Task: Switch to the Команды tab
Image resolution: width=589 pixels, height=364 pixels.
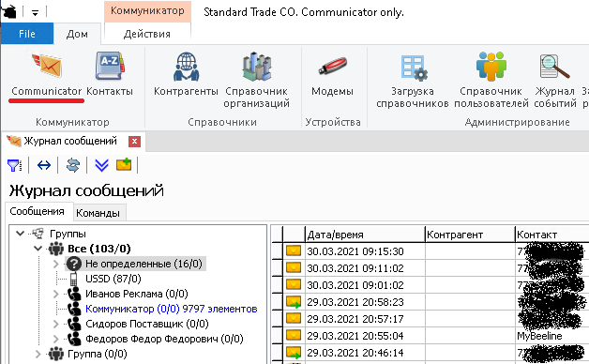Action: 98,213
